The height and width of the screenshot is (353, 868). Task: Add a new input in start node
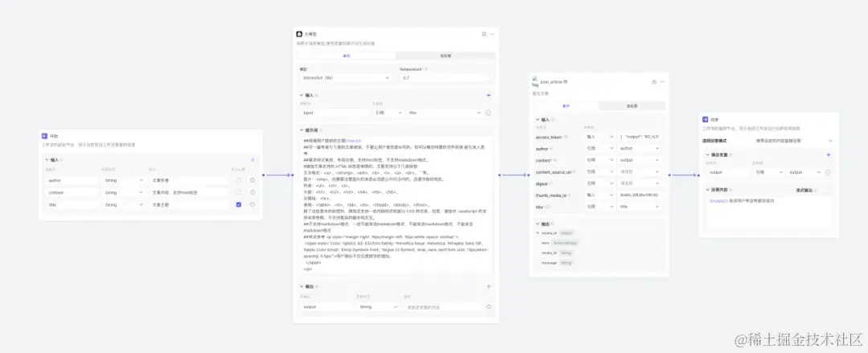click(252, 160)
